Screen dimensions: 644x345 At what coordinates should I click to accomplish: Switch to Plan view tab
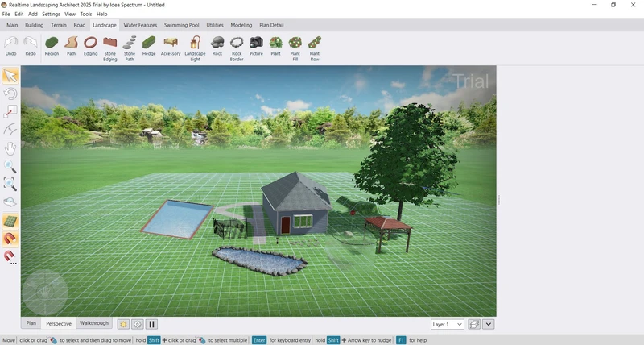point(31,323)
